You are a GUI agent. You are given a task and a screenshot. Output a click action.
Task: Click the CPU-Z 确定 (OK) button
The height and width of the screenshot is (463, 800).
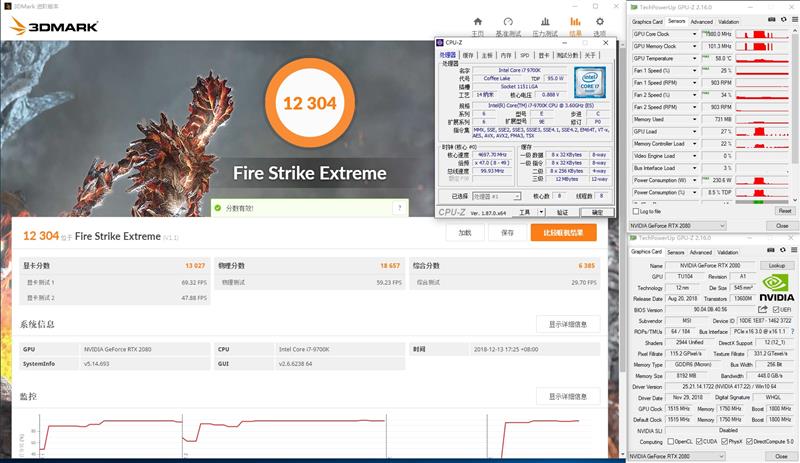click(x=597, y=212)
